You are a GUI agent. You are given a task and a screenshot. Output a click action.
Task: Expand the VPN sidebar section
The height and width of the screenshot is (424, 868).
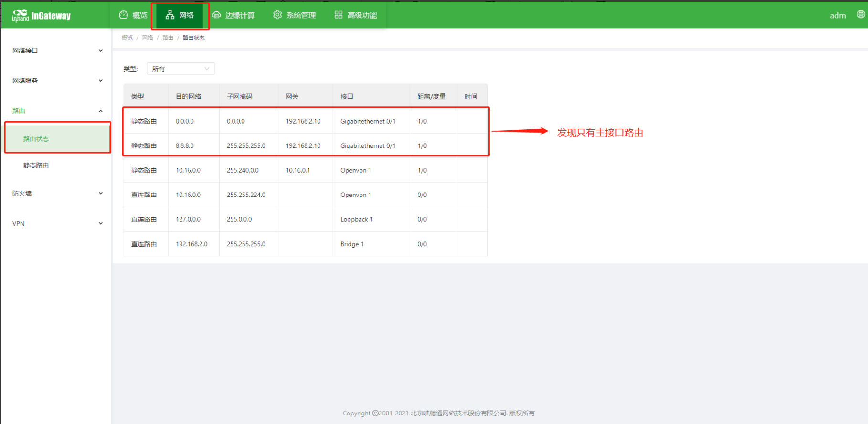coord(56,223)
